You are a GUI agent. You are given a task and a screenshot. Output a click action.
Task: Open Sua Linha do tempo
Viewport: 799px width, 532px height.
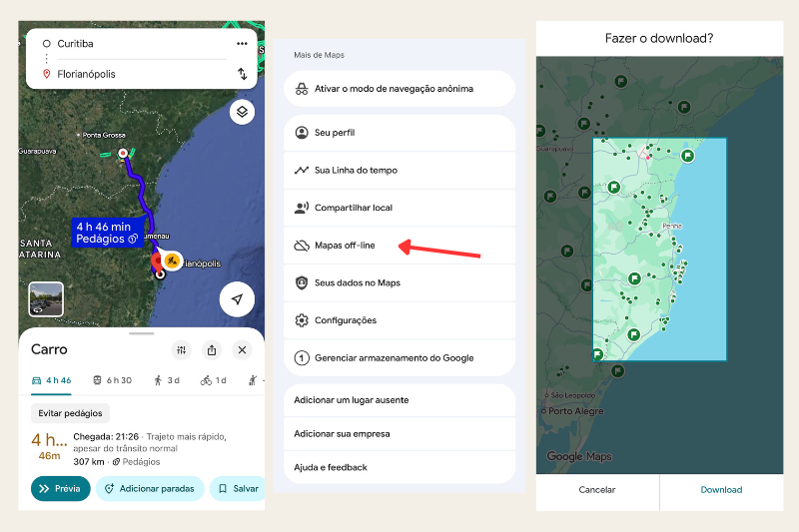pyautogui.click(x=399, y=170)
